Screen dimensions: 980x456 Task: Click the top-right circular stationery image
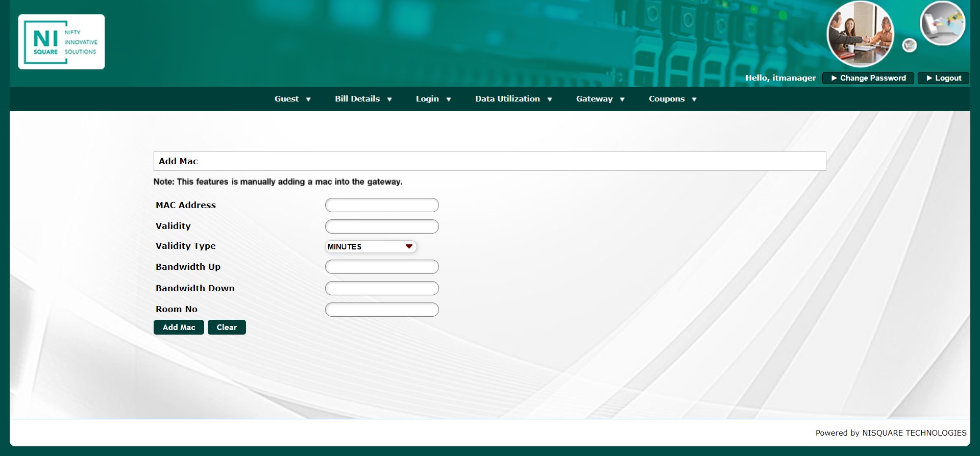click(942, 23)
